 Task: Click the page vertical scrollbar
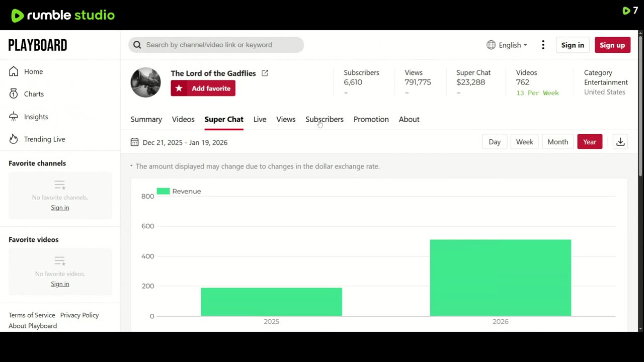(x=640, y=106)
